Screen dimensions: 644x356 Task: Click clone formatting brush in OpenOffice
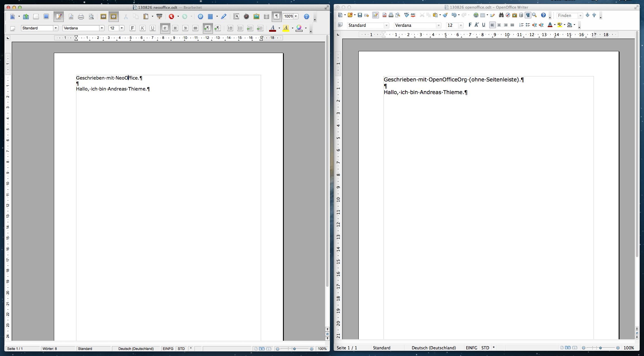click(x=445, y=15)
